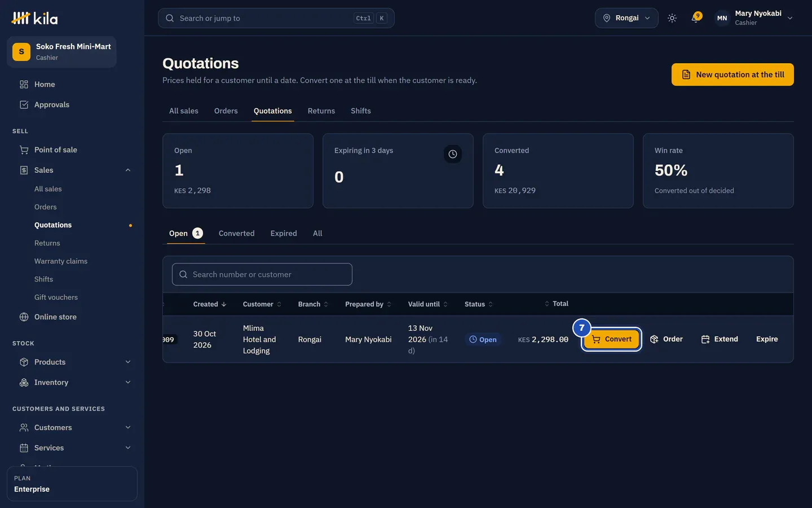This screenshot has height=508, width=812.
Task: Sort by Customer column
Action: pyautogui.click(x=262, y=304)
